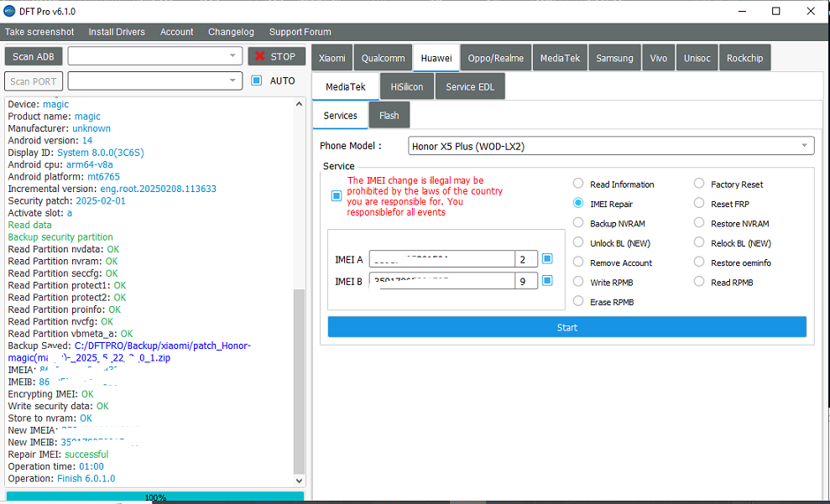
Task: Click the 'Android platform: mt6765' log line
Action: (64, 176)
